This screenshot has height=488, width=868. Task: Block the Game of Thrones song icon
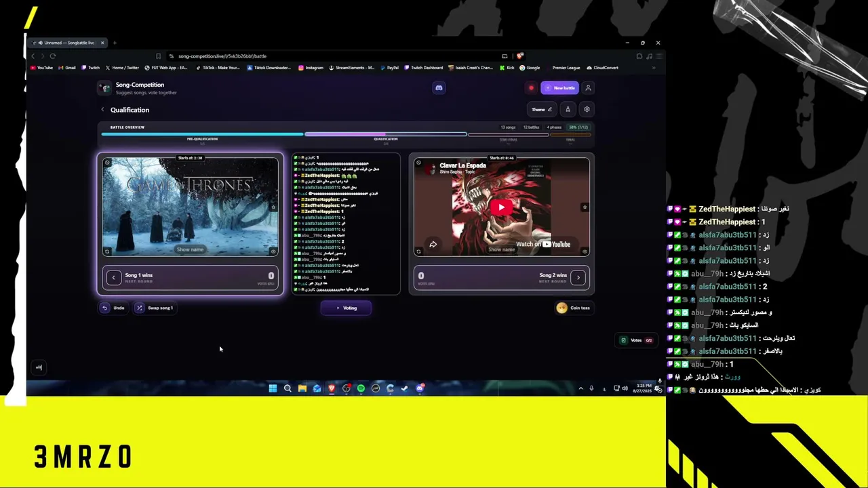107,163
